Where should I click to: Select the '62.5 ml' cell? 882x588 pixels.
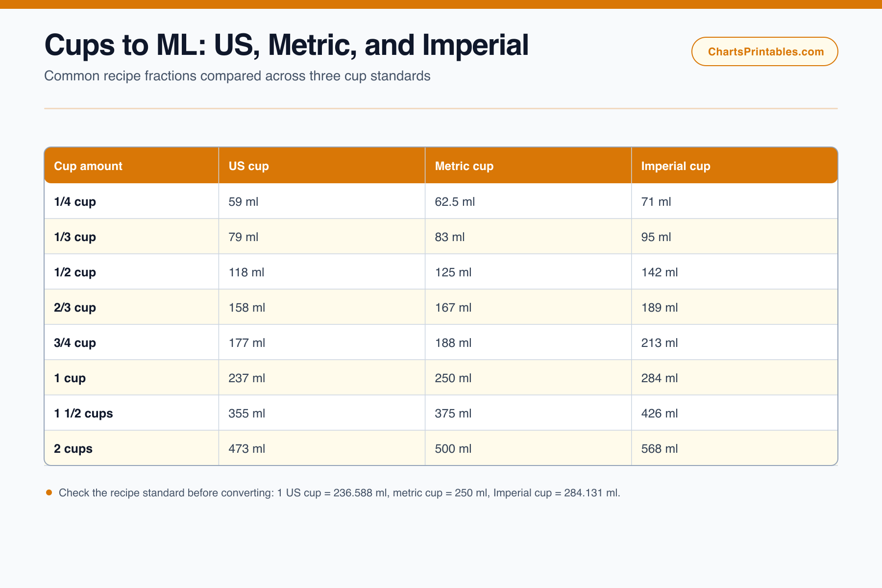[528, 201]
